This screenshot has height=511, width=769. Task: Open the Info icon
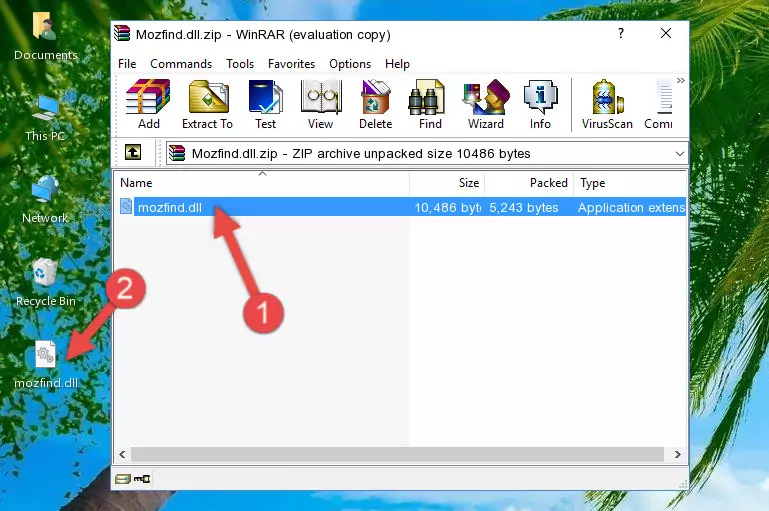pyautogui.click(x=540, y=104)
